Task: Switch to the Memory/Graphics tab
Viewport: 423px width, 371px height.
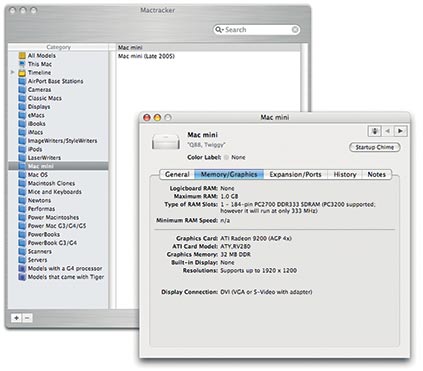Action: click(229, 175)
